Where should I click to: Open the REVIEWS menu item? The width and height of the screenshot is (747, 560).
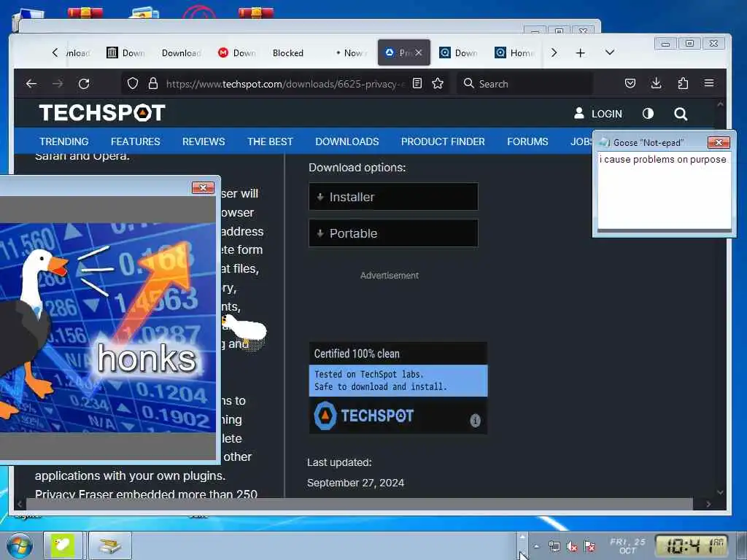pos(204,141)
